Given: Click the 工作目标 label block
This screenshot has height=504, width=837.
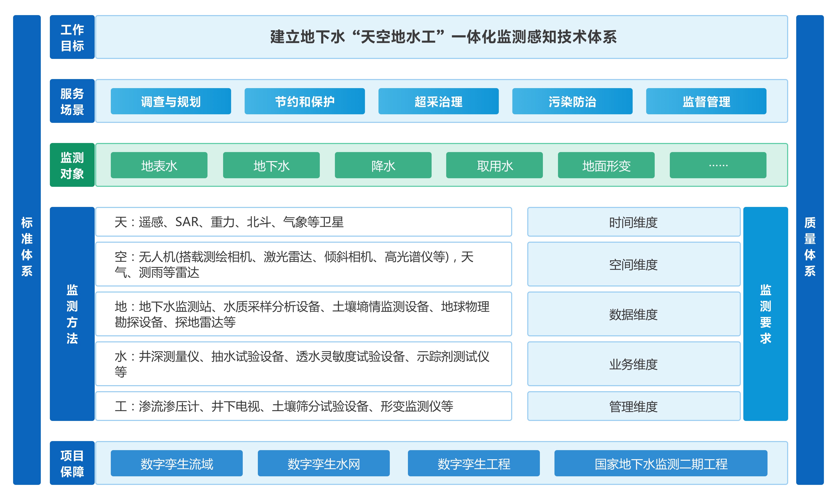Looking at the screenshot, I should click(72, 37).
